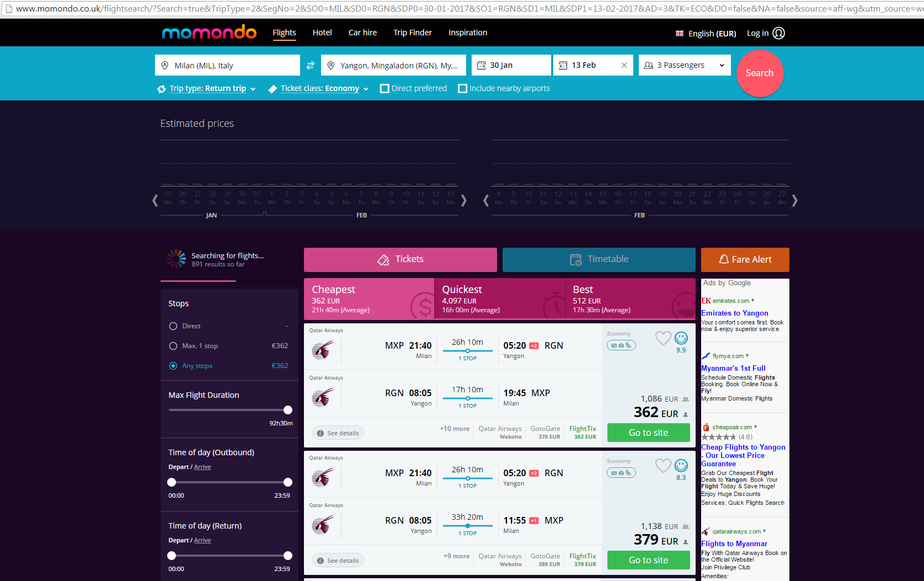The width and height of the screenshot is (924, 581).
Task: Click amenities icons on 362 EUR flight
Action: coord(621,345)
